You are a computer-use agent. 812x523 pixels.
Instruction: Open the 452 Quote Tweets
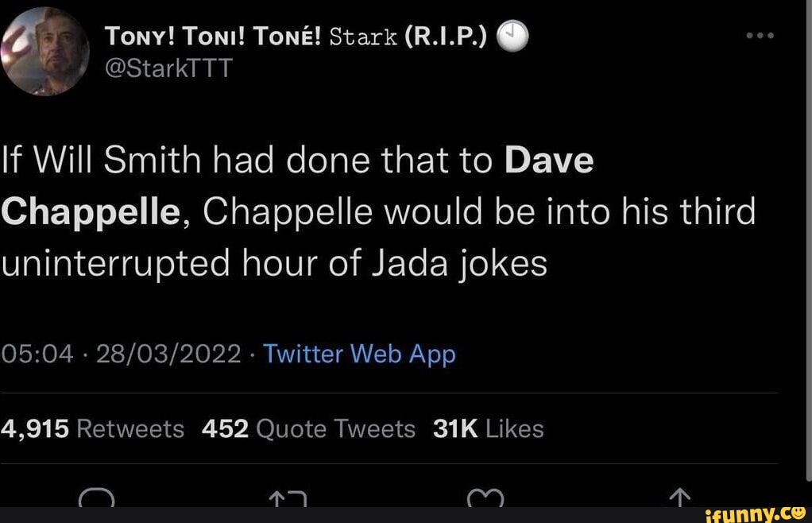(x=310, y=428)
